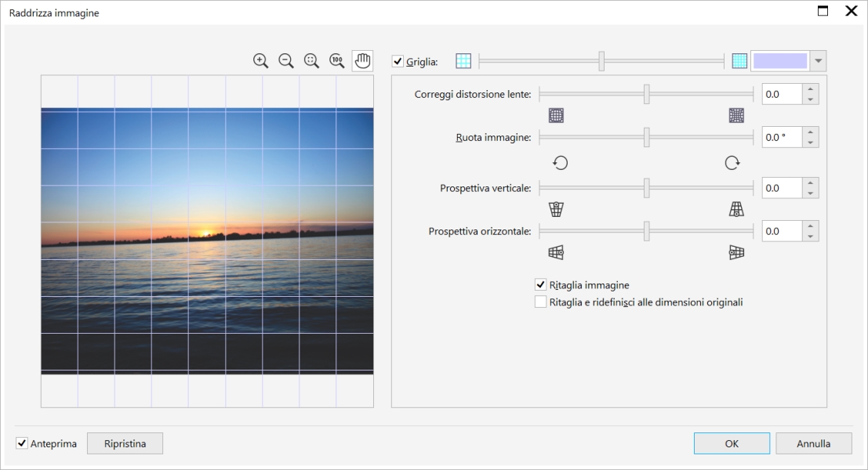868x470 pixels.
Task: Uncheck Ritaglia immagine option
Action: pyautogui.click(x=540, y=285)
